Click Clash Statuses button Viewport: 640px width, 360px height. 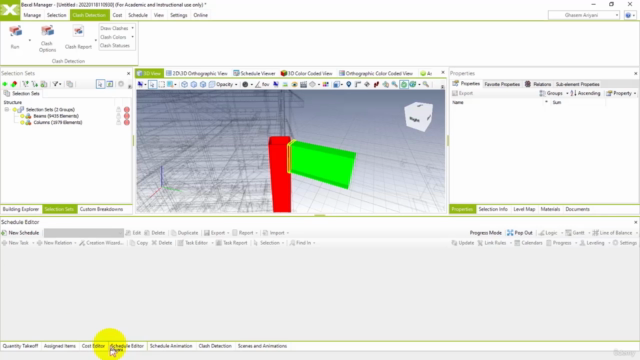coord(115,46)
